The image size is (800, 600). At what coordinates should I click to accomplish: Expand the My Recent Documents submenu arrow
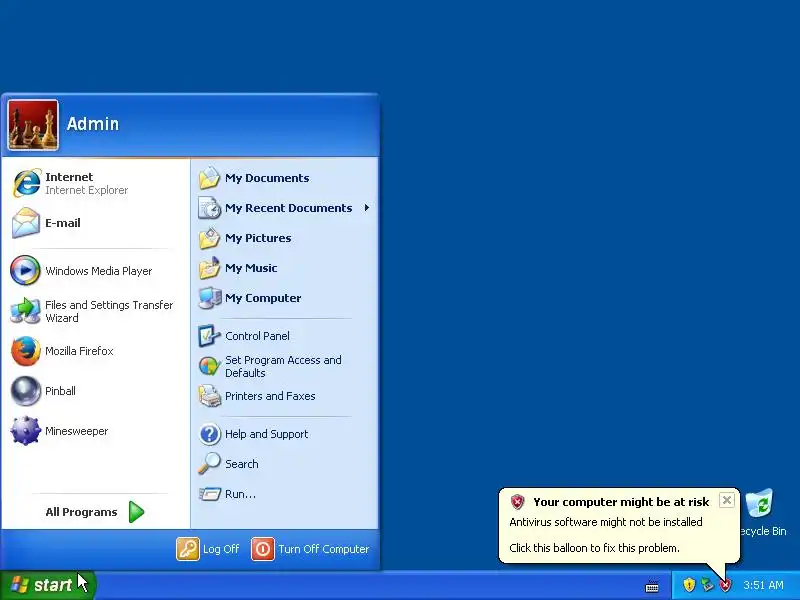point(367,208)
